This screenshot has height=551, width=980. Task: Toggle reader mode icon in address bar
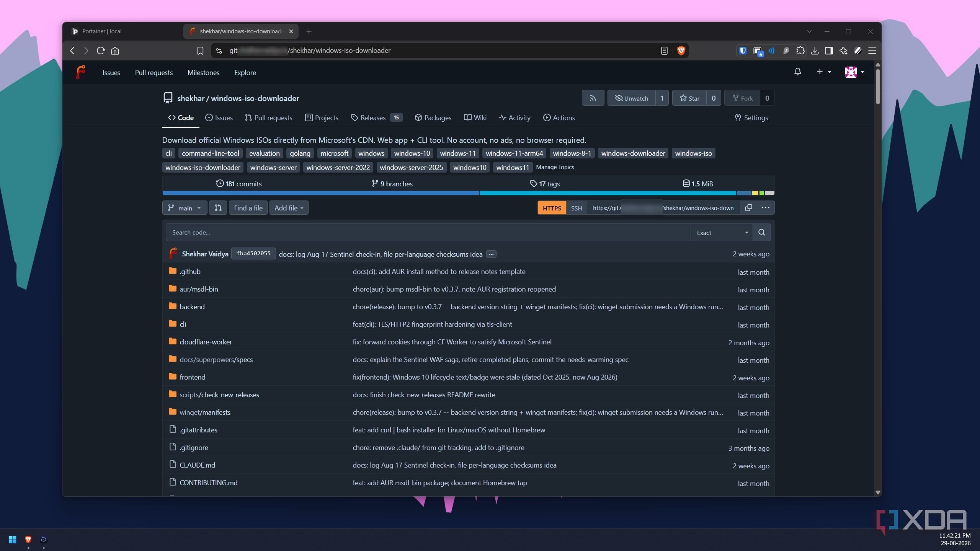point(664,51)
